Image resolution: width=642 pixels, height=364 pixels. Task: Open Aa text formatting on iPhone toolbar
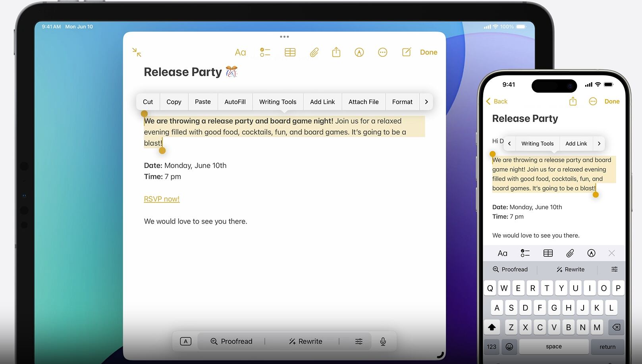tap(503, 253)
